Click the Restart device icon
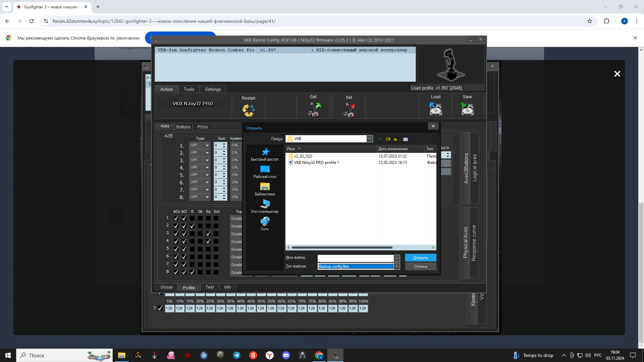Screen dimensions: 644x362 248,110
